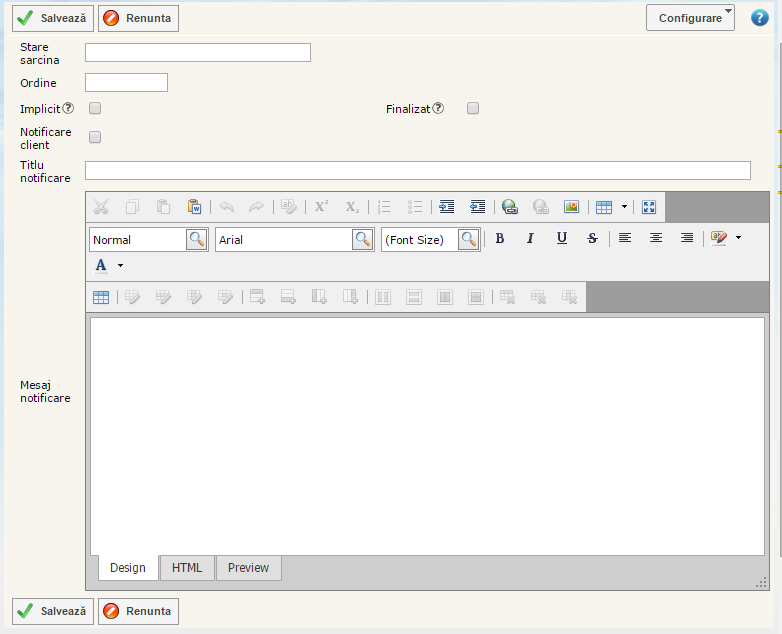782x634 pixels.
Task: Tick the Notificare client checkbox
Action: (x=95, y=137)
